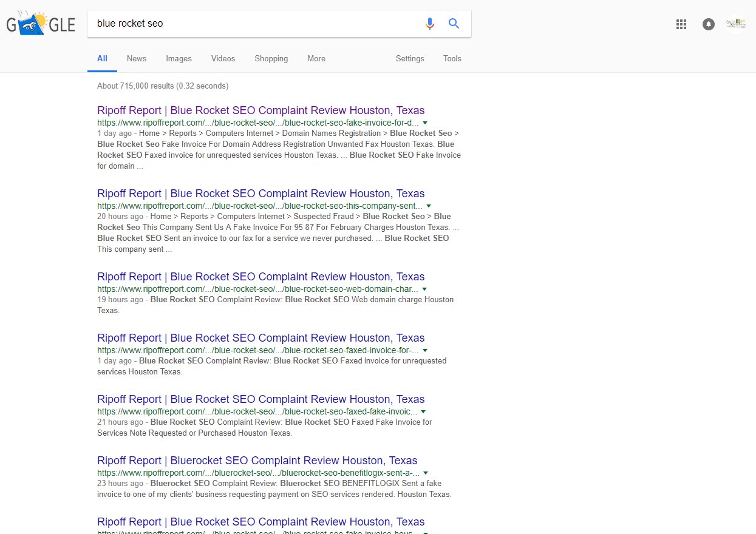
Task: Open the result title above "blue-rocket-seo-faxed-invoice-for-" URL
Action: (x=261, y=338)
